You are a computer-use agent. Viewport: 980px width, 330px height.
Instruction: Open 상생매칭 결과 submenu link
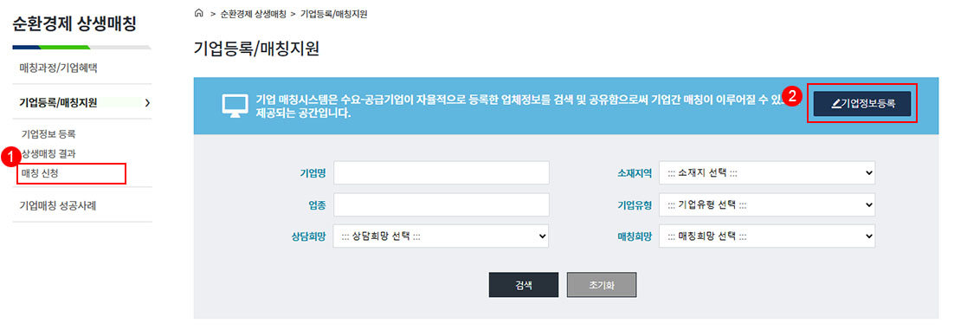pos(48,154)
